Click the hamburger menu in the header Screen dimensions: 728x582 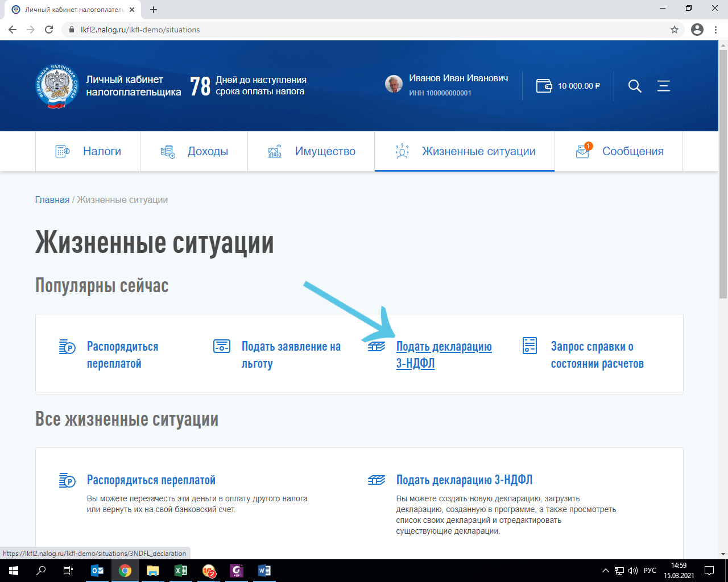click(663, 86)
